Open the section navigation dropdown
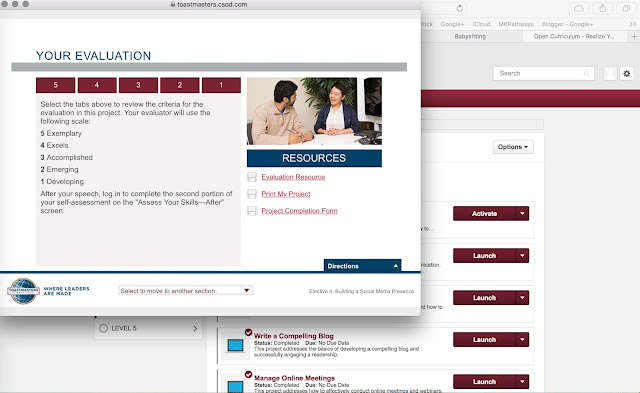This screenshot has height=393, width=640. click(186, 291)
